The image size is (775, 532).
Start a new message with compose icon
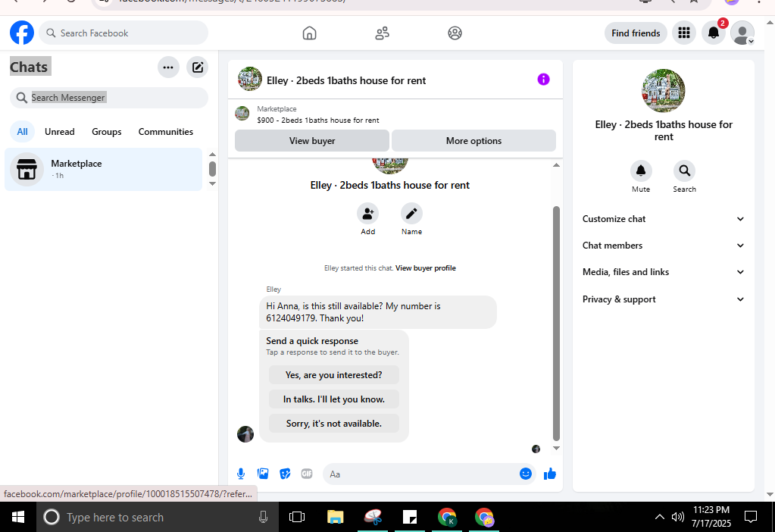pos(198,67)
